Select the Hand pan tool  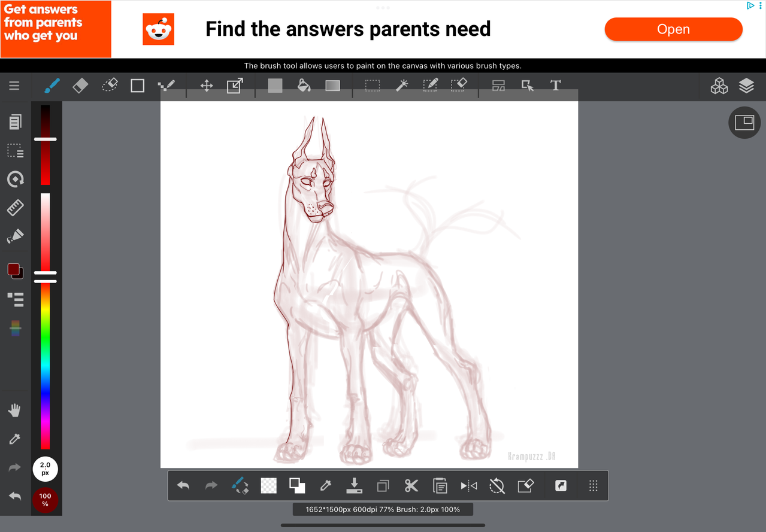tap(15, 411)
